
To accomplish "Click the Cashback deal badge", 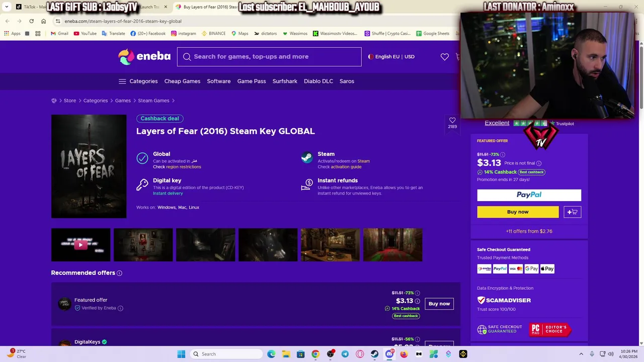I will [x=159, y=119].
